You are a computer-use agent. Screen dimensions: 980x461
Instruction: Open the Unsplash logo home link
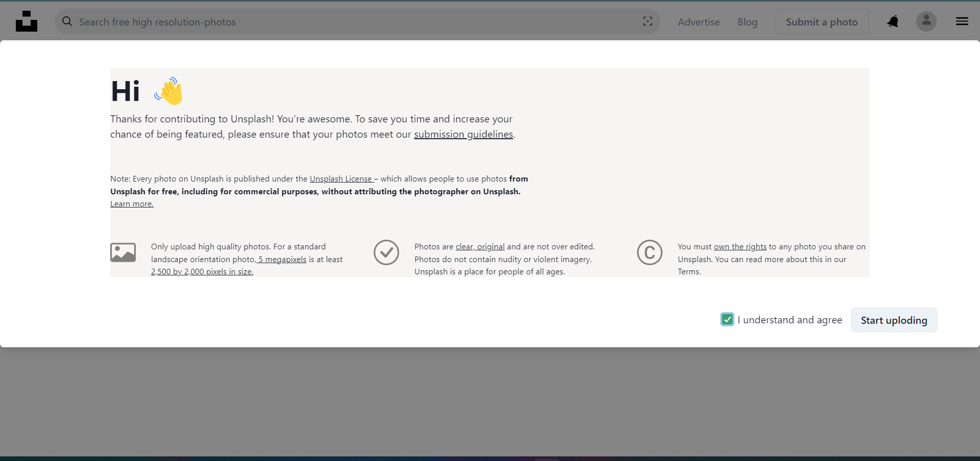[x=27, y=21]
